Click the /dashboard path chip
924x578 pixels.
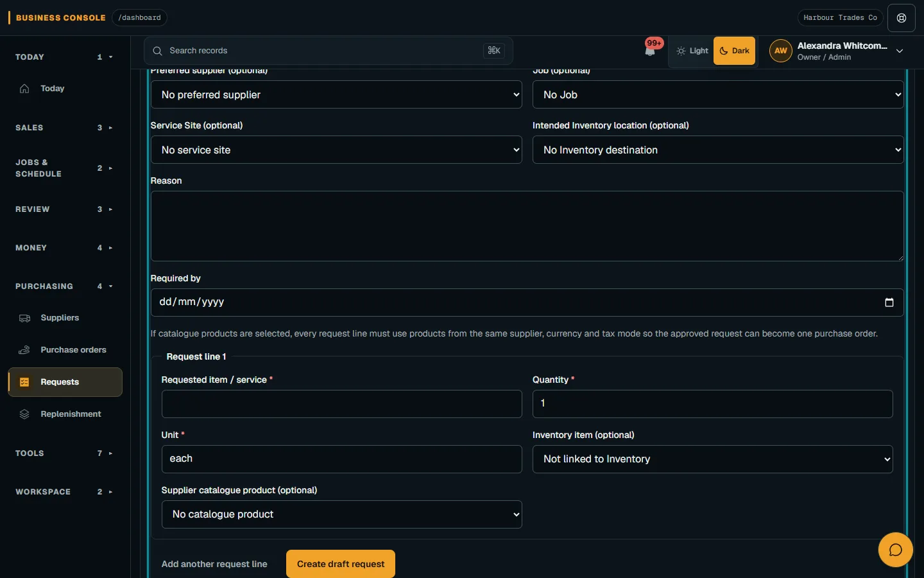pos(139,18)
